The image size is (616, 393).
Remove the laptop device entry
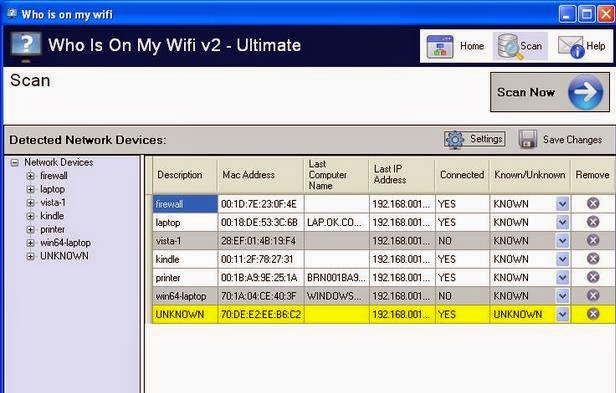point(593,222)
